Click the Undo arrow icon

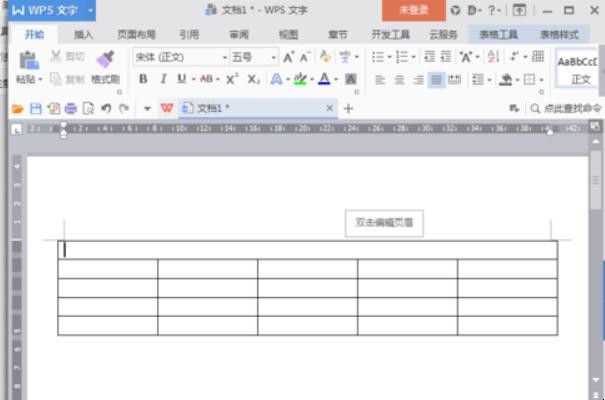[106, 108]
